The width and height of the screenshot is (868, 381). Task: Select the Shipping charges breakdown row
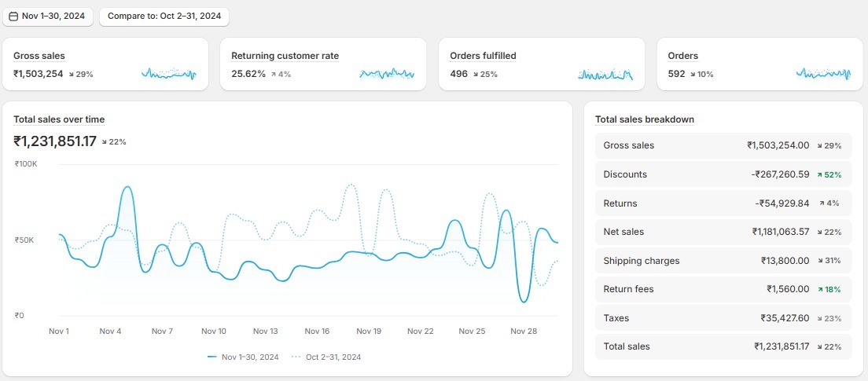723,261
